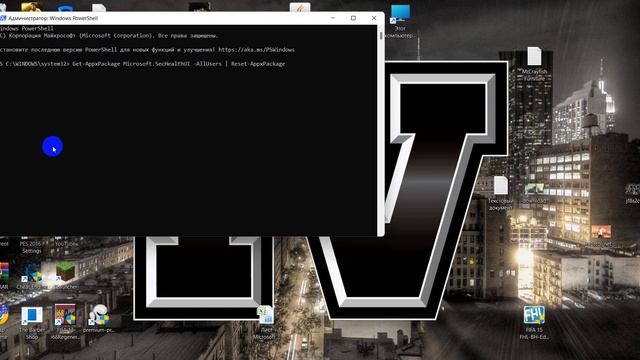Click the PowerShell vertical scrollbar thumb
The width and height of the screenshot is (640, 360).
point(381,36)
